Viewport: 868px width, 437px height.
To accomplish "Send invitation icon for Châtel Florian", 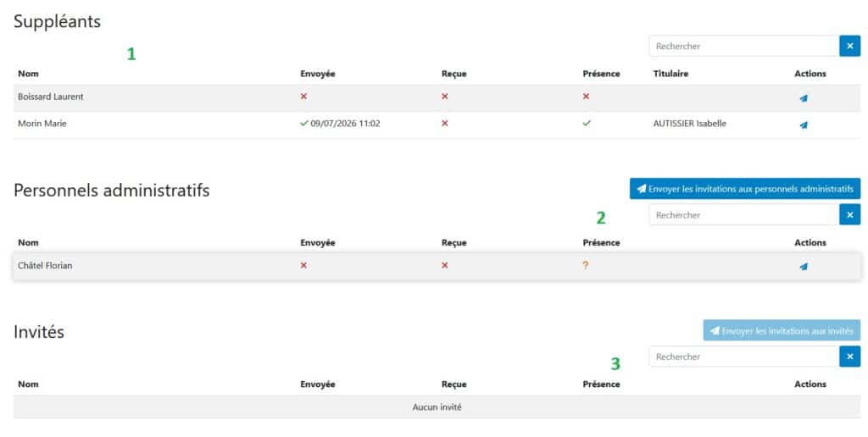I will point(804,267).
